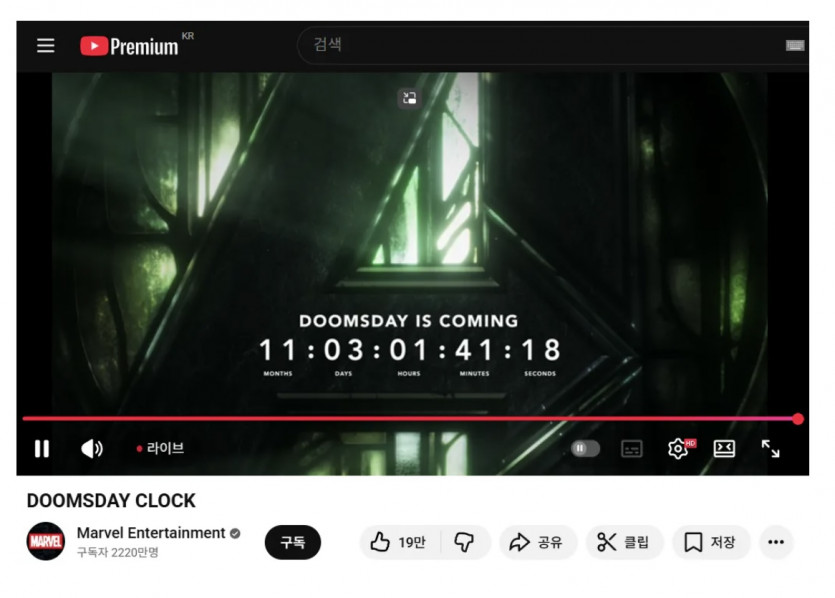Like the video with 19만 likes
The image size is (835, 598).
[399, 542]
